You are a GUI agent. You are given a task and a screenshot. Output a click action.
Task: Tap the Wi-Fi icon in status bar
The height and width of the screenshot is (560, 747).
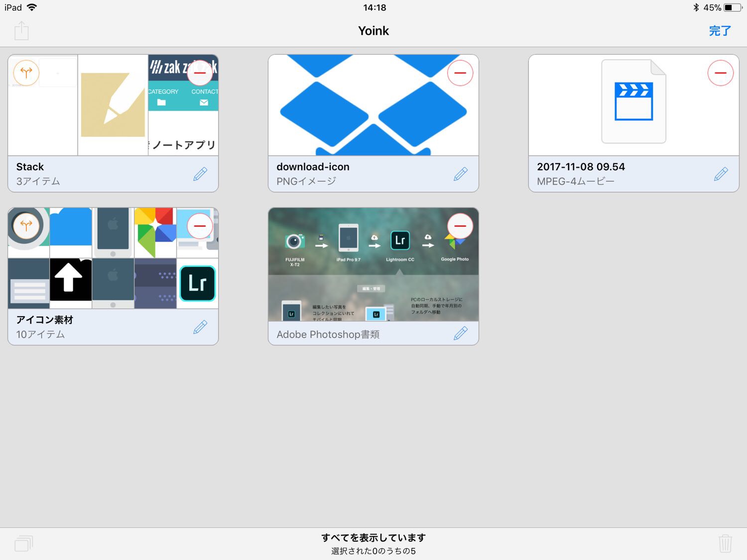(x=32, y=7)
